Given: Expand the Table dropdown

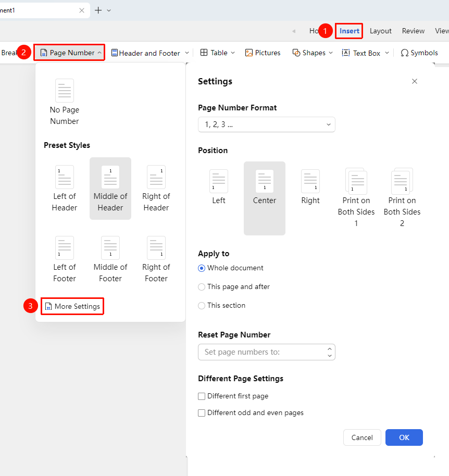Looking at the screenshot, I should tap(233, 53).
